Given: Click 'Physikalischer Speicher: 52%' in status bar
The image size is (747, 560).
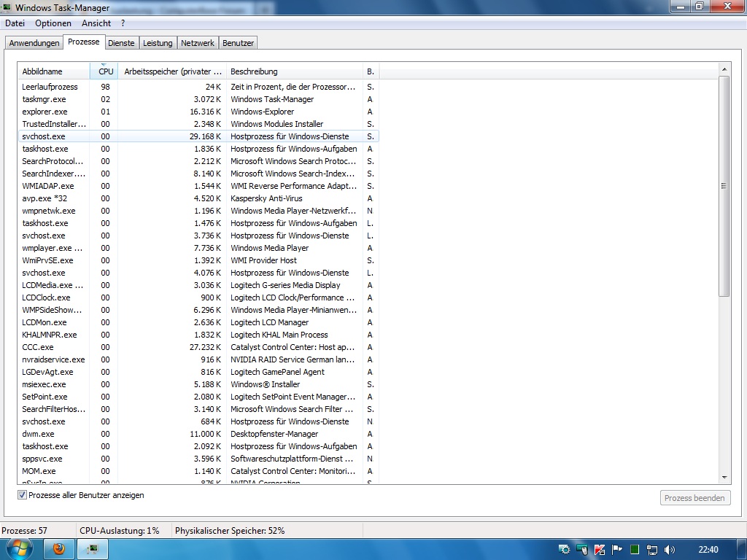Looking at the screenshot, I should tap(230, 531).
